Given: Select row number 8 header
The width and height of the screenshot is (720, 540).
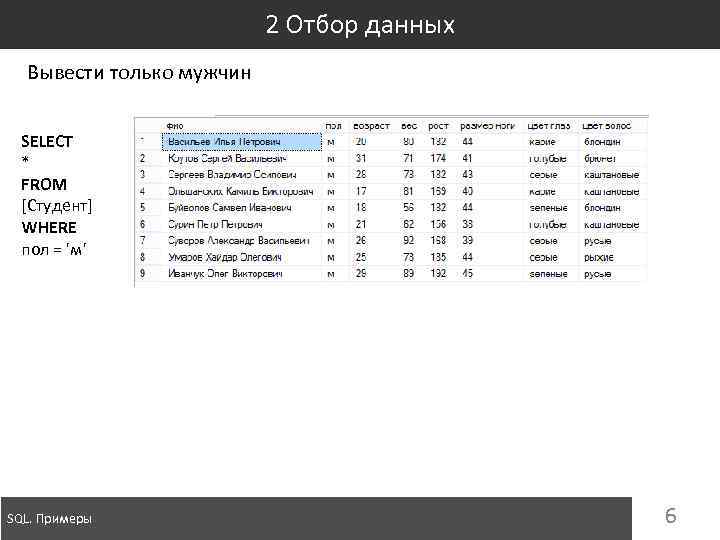Looking at the screenshot, I should point(142,257).
